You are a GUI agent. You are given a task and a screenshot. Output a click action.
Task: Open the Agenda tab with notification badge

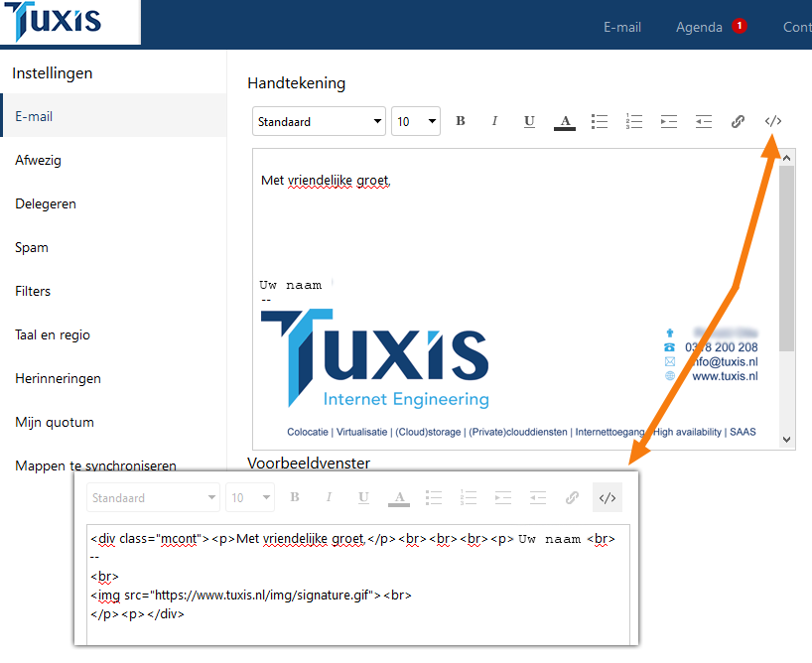click(x=700, y=27)
